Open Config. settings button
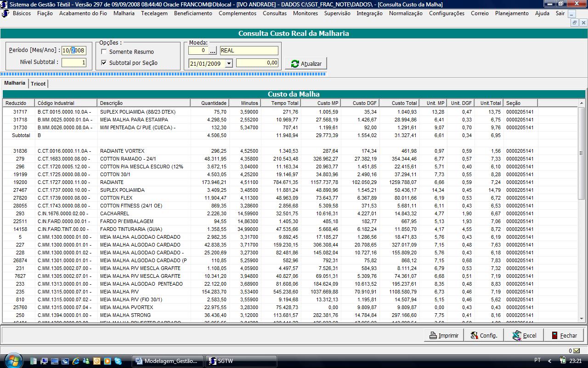The width and height of the screenshot is (588, 368). (483, 335)
